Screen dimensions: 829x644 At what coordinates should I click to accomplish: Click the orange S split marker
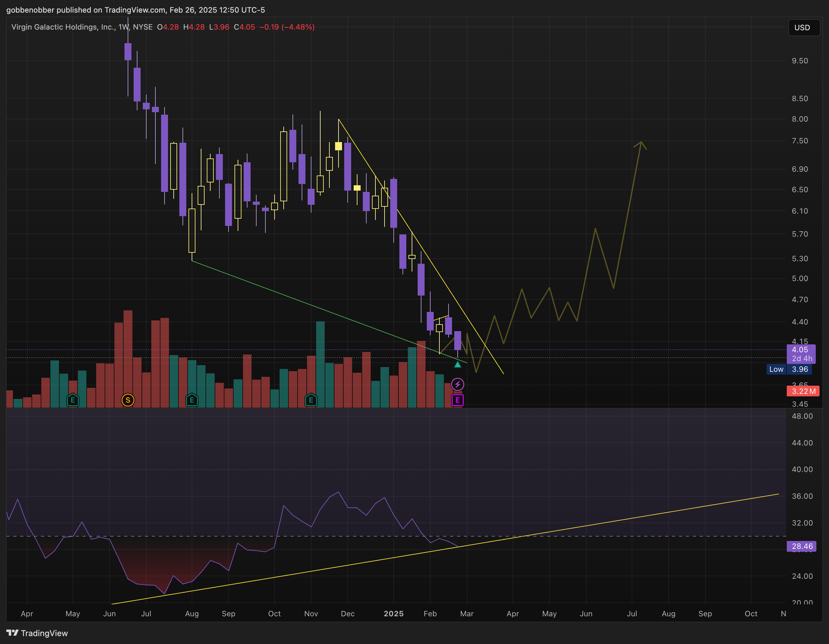(x=128, y=400)
